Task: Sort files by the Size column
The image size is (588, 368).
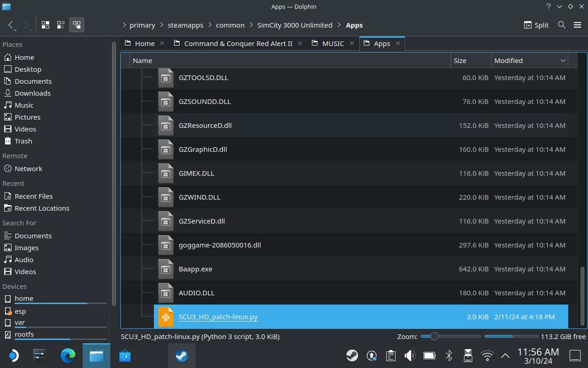Action: [471, 61]
